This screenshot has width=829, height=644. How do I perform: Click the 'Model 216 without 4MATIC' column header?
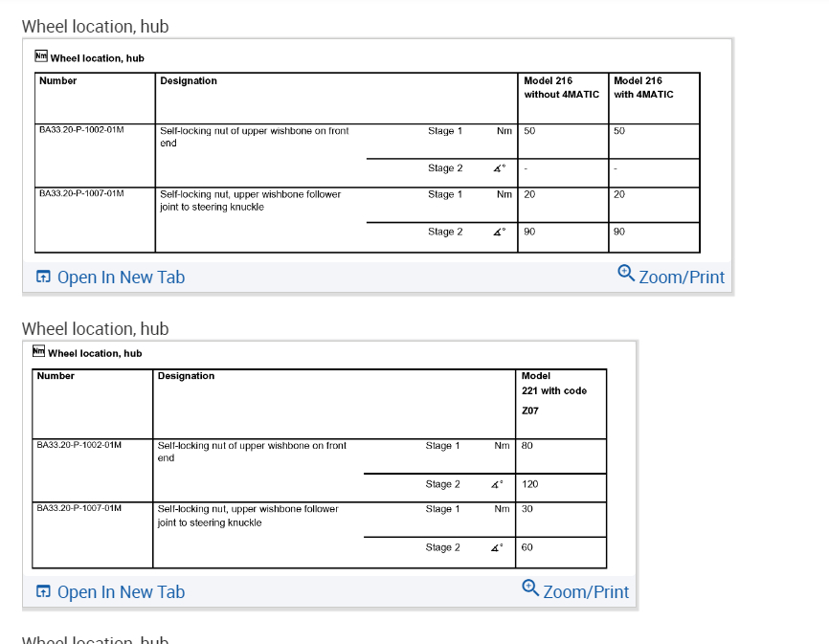(x=561, y=87)
